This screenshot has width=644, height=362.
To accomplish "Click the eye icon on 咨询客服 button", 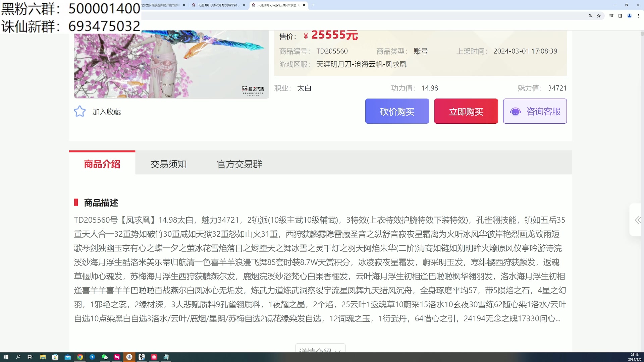I will [516, 111].
